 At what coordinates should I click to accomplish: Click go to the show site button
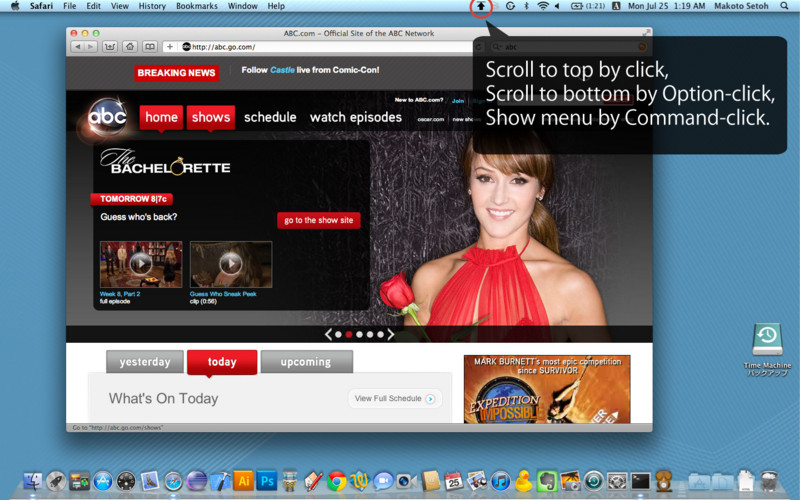[319, 220]
